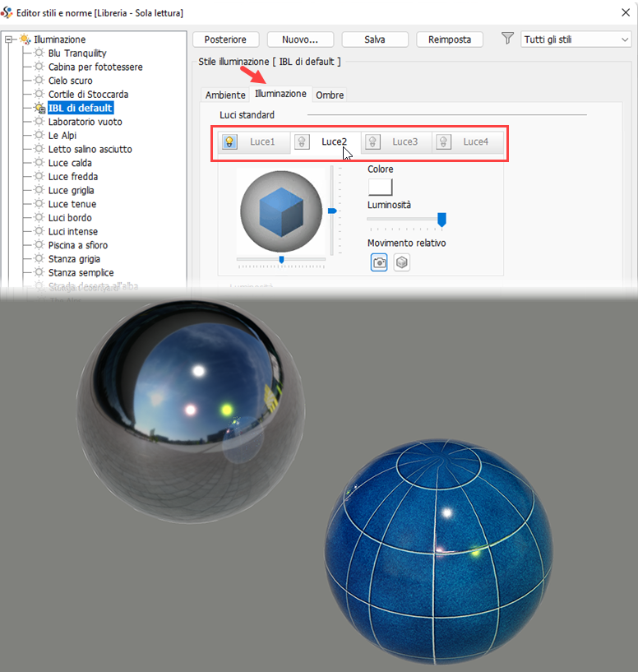Toggle the Luce2 light bulb icon

[x=302, y=141]
